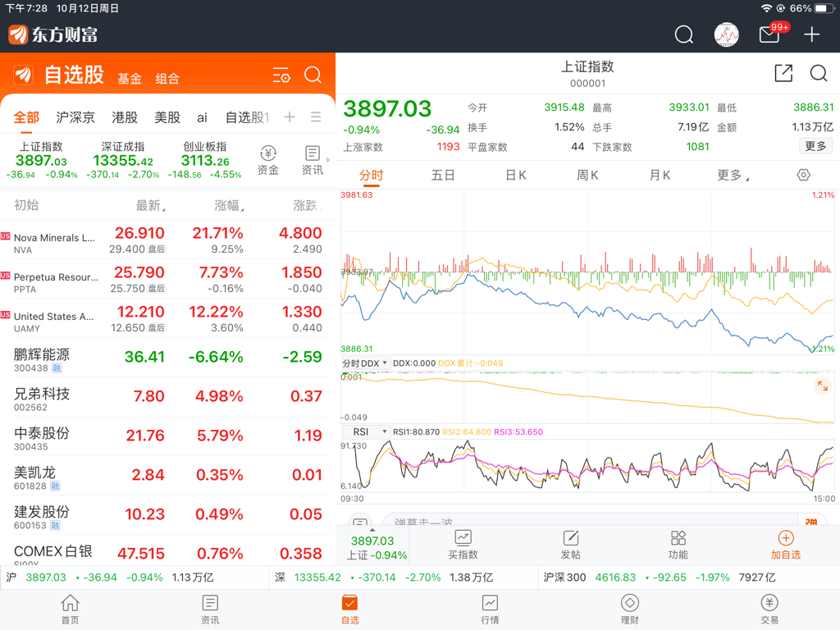Show the 周K chart
840x630 pixels.
coord(587,176)
